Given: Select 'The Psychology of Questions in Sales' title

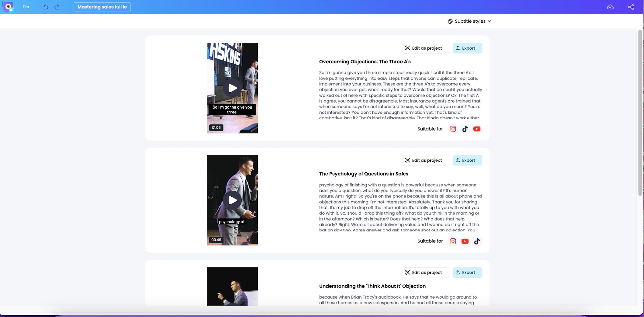Looking at the screenshot, I should pyautogui.click(x=364, y=174).
